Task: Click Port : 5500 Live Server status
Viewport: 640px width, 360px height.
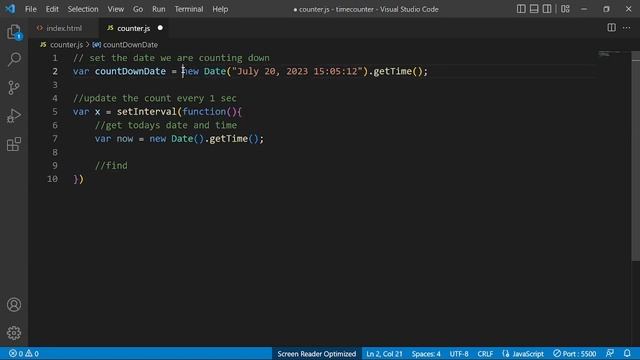Action: (575, 353)
